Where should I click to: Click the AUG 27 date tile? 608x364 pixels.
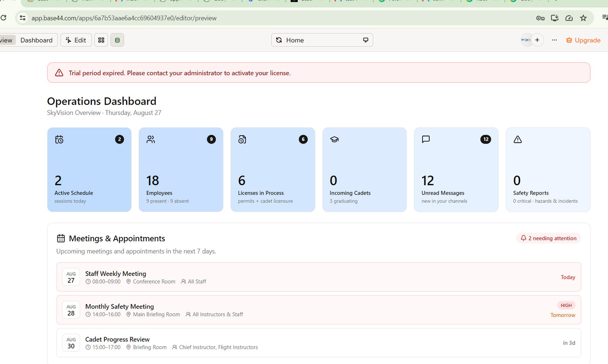pos(71,277)
